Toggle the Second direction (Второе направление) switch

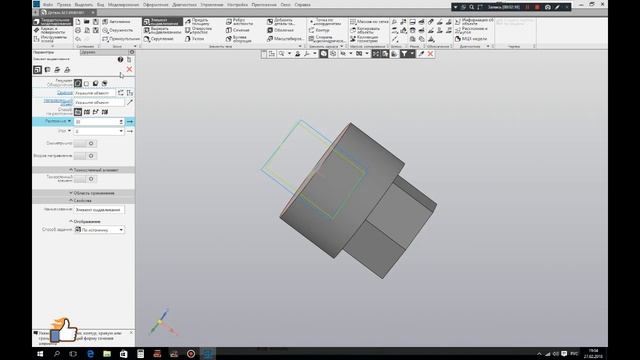coord(85,156)
